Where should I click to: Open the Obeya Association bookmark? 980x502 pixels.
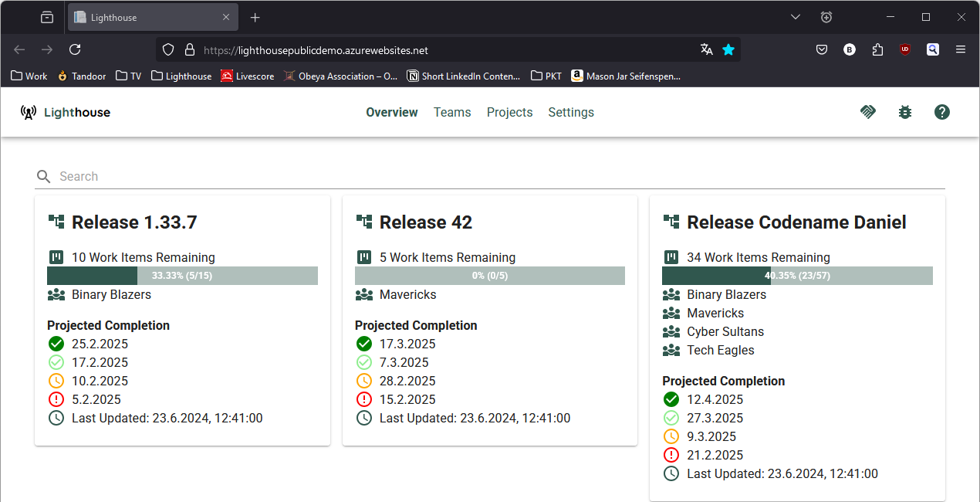click(x=340, y=76)
